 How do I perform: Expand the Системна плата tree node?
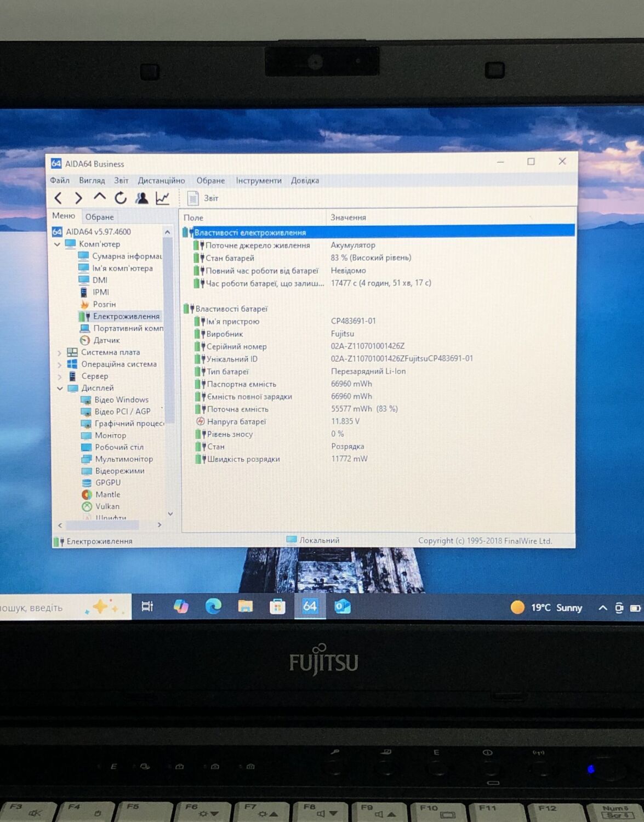click(x=60, y=352)
